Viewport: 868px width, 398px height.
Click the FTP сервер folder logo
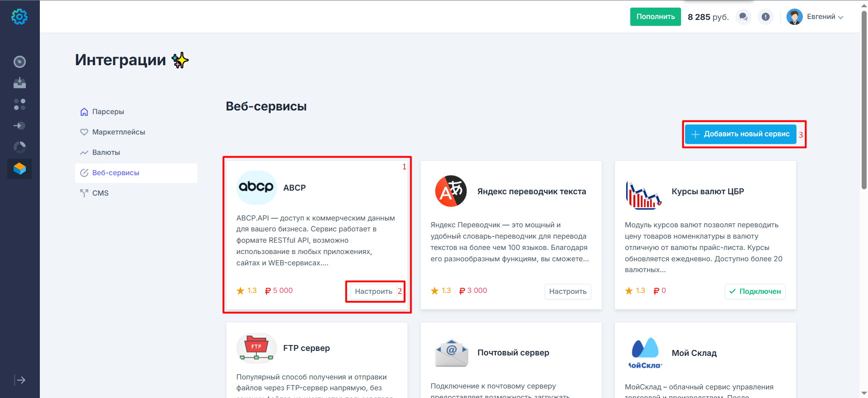point(257,348)
